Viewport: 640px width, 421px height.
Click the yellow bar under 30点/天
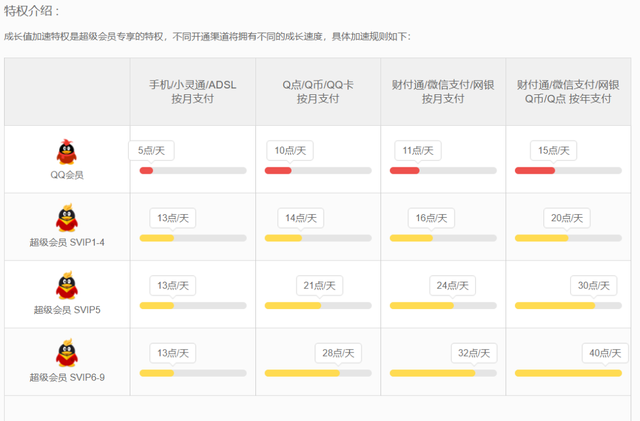coord(568,305)
